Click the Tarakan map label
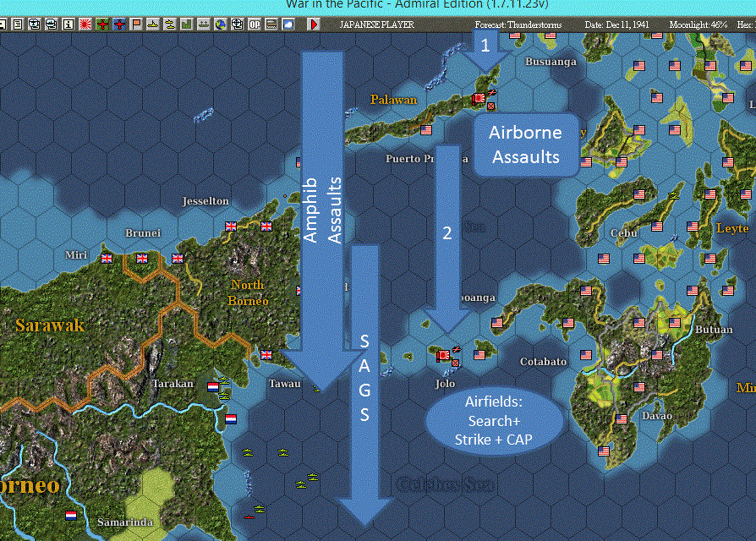This screenshot has height=541, width=756. pyautogui.click(x=173, y=384)
